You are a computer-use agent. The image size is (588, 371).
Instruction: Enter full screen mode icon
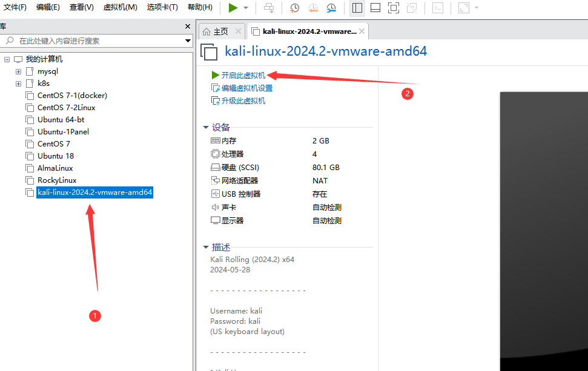click(x=394, y=8)
